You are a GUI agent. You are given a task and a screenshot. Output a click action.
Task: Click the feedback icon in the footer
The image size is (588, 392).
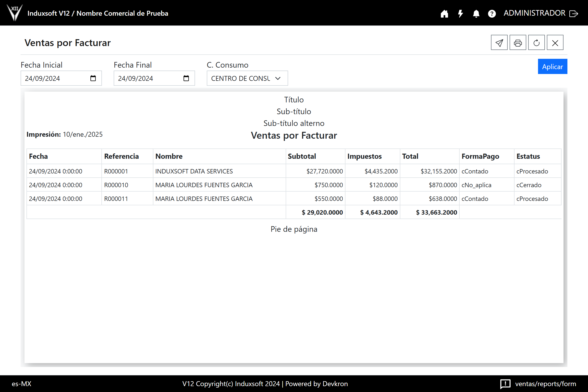tap(505, 384)
